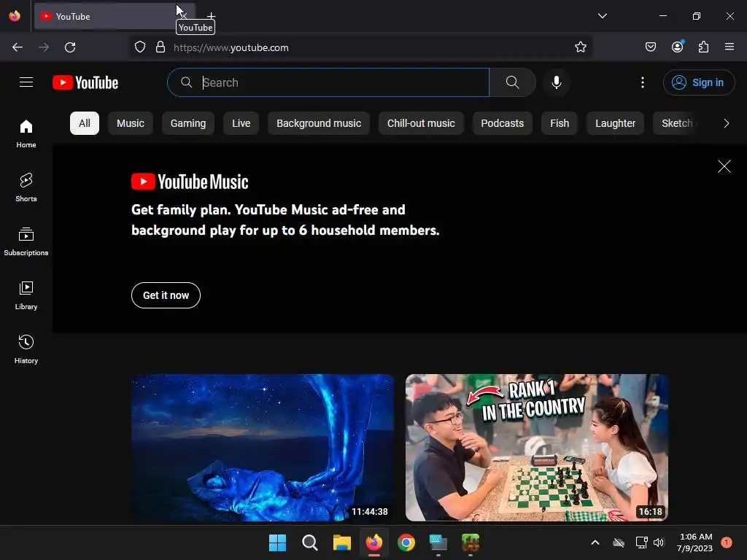747x560 pixels.
Task: Click the YouTube logo
Action: (x=85, y=82)
